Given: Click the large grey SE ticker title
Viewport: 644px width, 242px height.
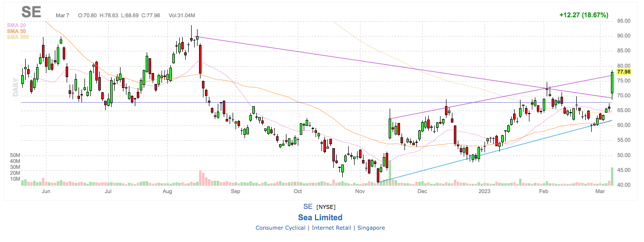Looking at the screenshot, I should [32, 13].
